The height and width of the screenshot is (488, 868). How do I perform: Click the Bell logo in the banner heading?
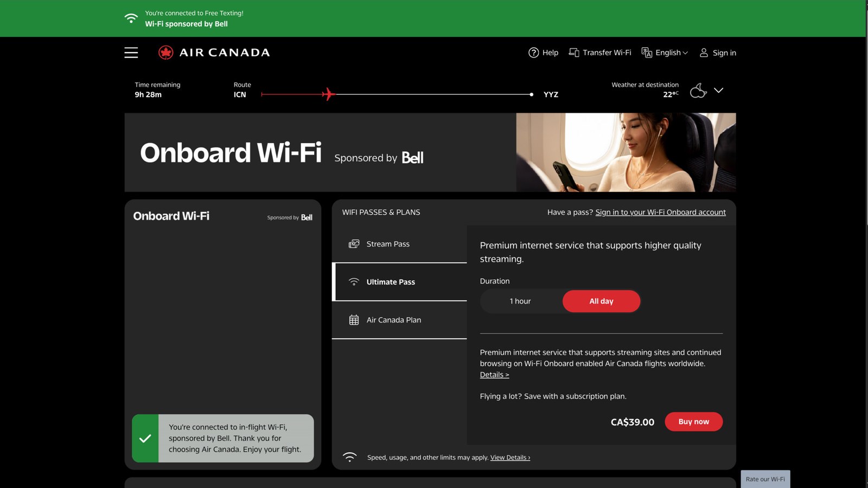click(412, 157)
